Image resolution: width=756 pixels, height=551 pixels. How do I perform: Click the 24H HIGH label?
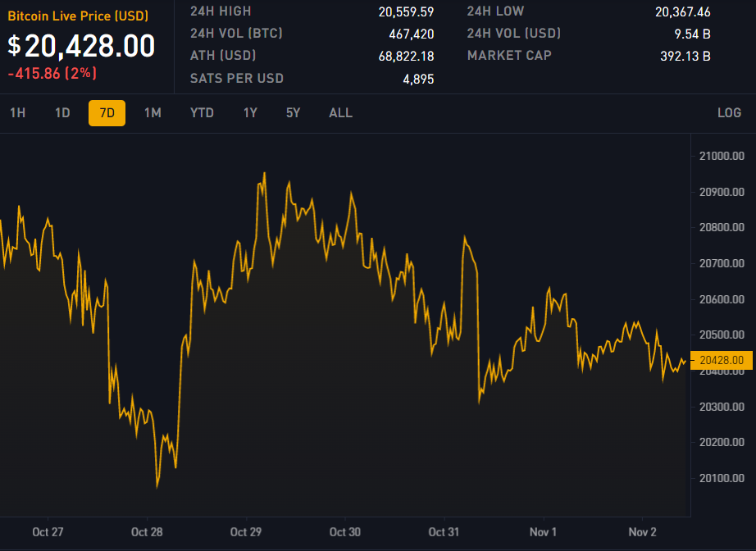[x=221, y=11]
